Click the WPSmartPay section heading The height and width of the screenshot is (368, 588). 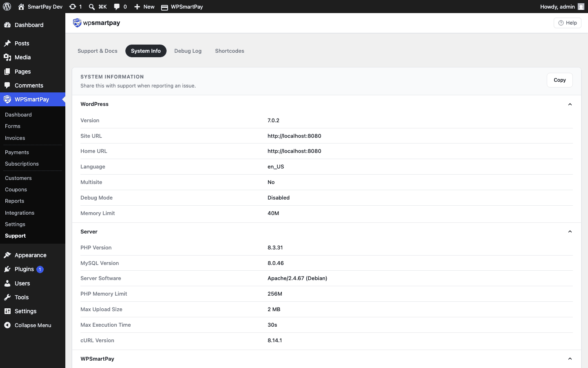(x=97, y=359)
